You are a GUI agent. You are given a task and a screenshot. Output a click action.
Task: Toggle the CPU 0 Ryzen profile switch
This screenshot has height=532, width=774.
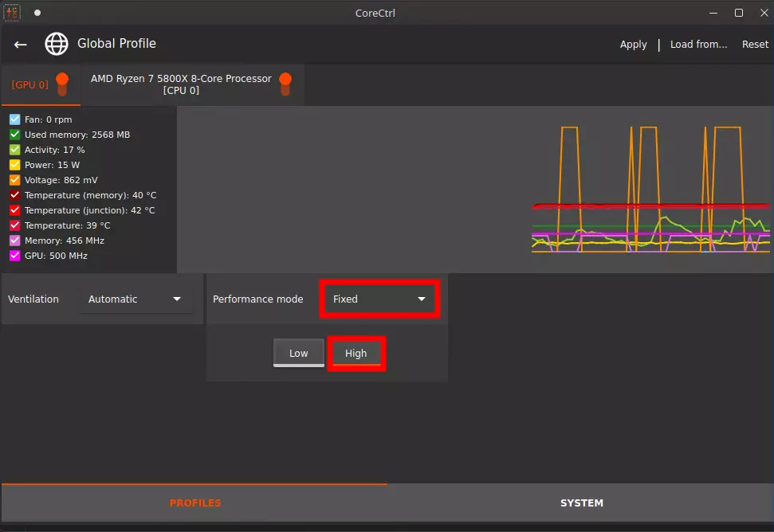point(285,84)
